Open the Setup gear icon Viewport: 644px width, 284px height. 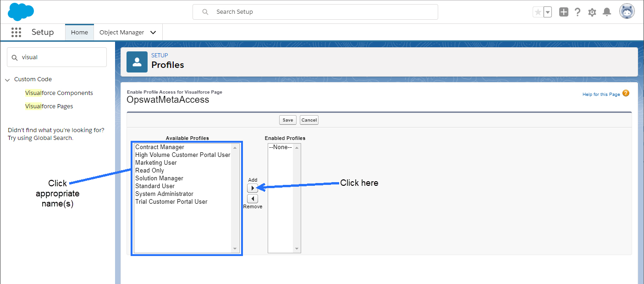(x=592, y=12)
